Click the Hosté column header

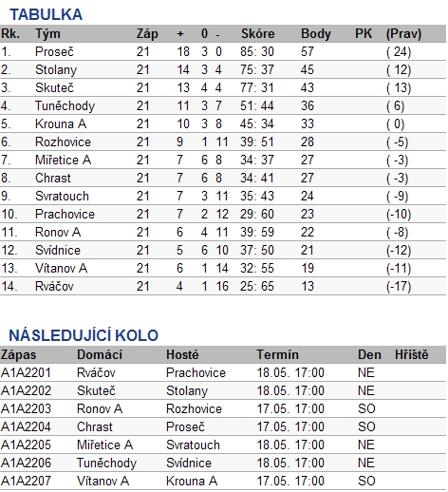182,354
